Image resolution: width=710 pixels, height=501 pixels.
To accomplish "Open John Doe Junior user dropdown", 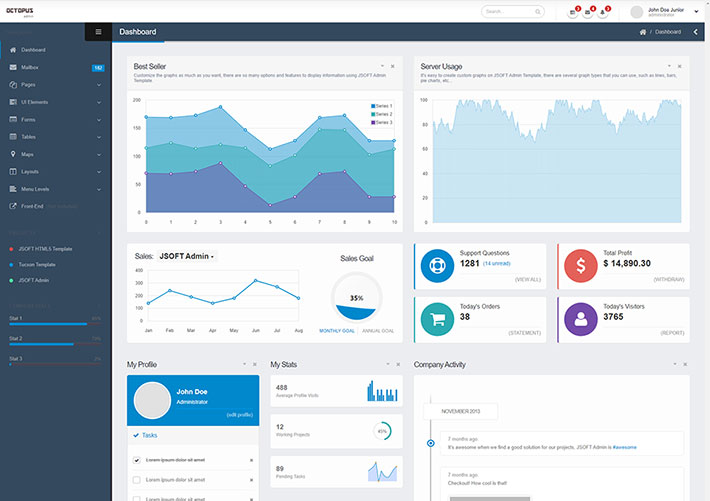I will tap(696, 12).
